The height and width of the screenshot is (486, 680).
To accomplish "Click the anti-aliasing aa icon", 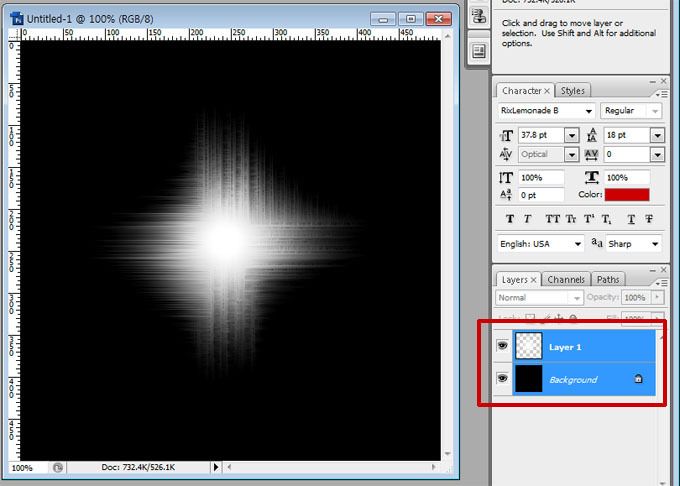I will click(597, 242).
